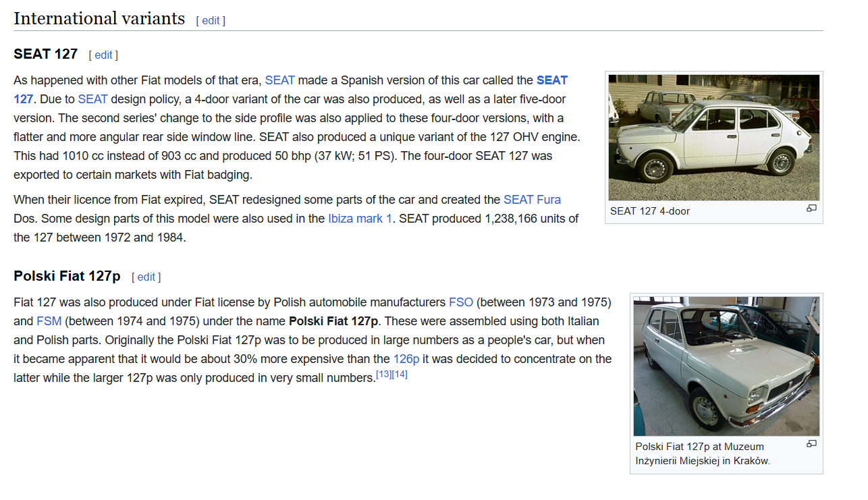
Task: Follow SEAT link before 'made a Spanish version'
Action: 280,80
